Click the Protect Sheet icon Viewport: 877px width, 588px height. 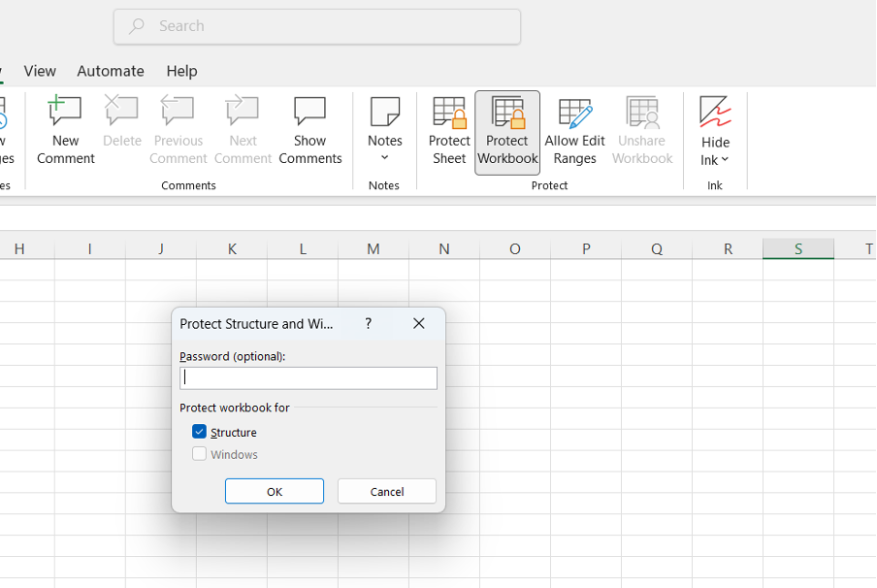[449, 113]
